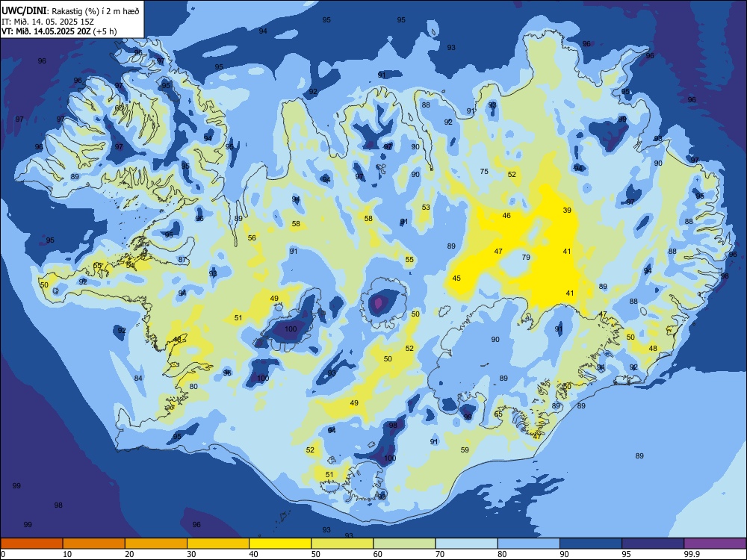This screenshot has width=747, height=560.
Task: Select the indigo 95–99.9 legend swatch
Action: tap(653, 544)
